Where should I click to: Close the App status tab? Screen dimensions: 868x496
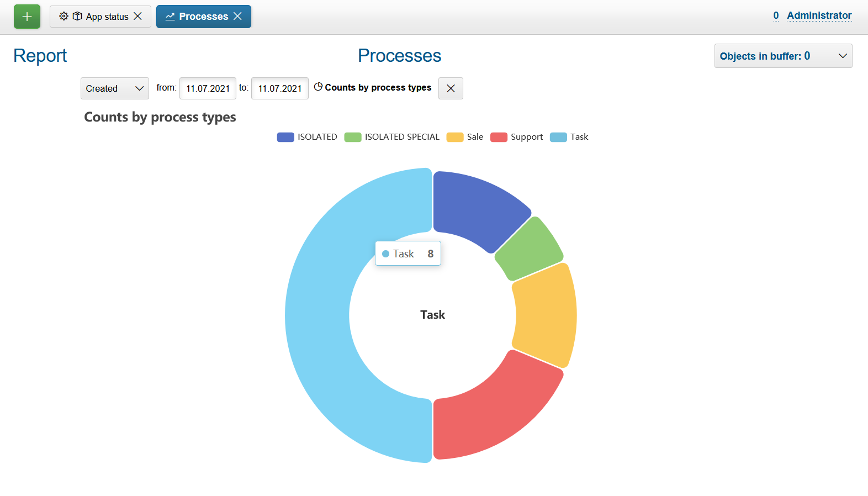tap(138, 17)
